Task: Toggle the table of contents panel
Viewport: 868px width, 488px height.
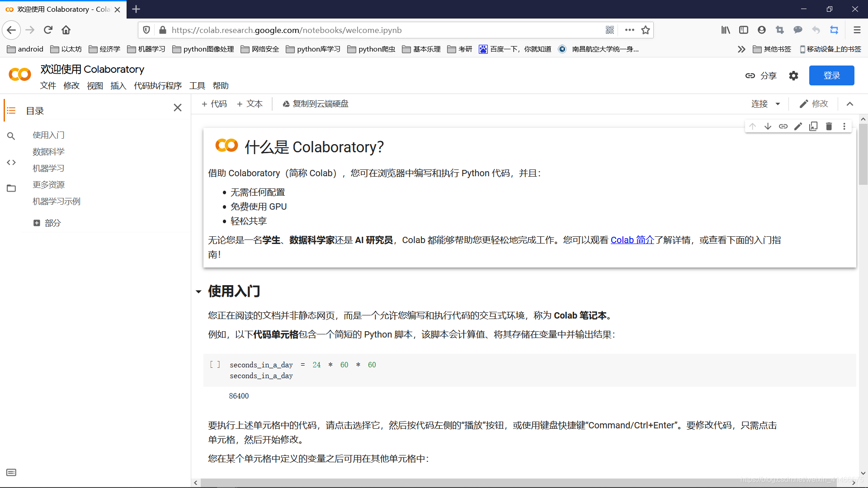Action: tap(11, 110)
